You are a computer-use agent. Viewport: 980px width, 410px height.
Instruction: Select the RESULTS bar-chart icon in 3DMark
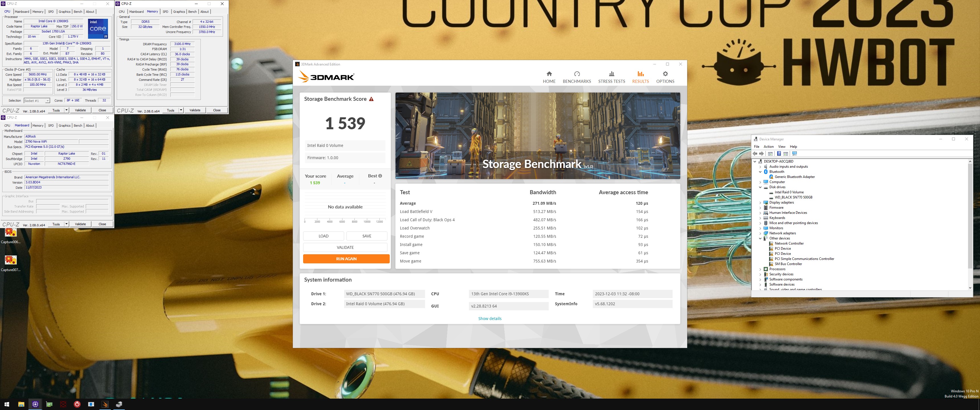[641, 74]
